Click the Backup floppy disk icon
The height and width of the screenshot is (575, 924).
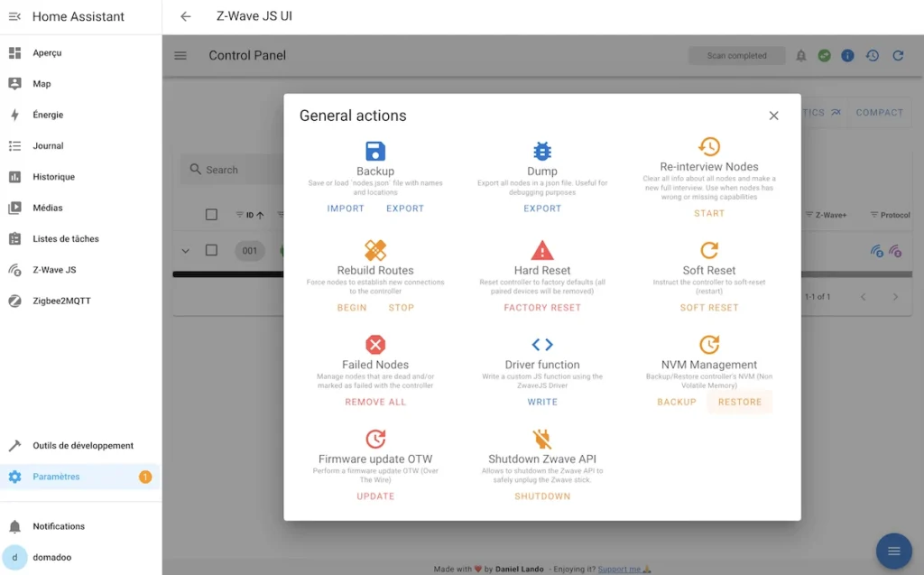coord(375,151)
